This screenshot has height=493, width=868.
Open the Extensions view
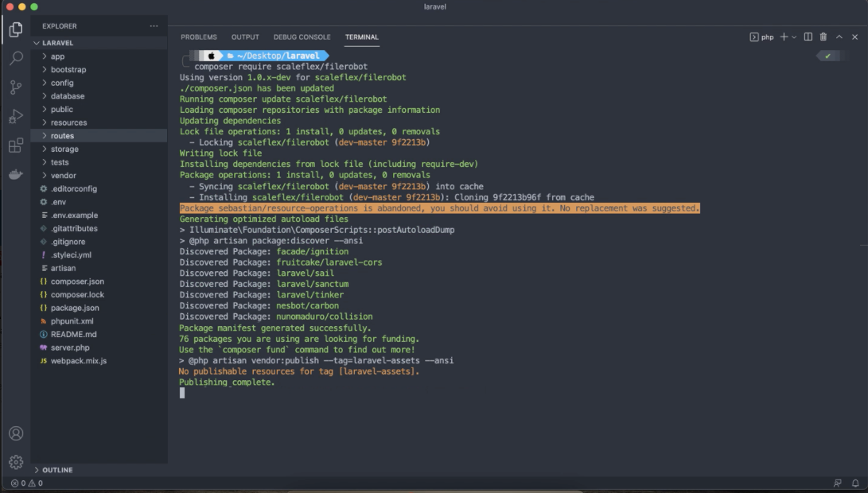pos(16,146)
